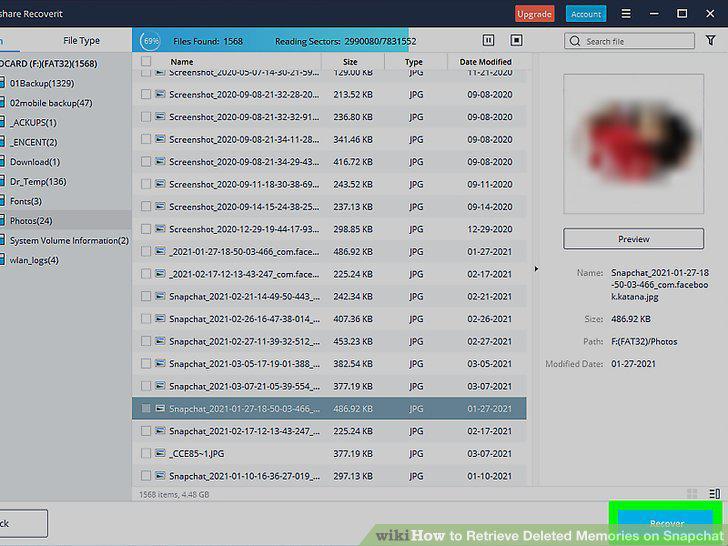Switch to the File Type tab
This screenshot has height=546, width=728.
[x=81, y=40]
